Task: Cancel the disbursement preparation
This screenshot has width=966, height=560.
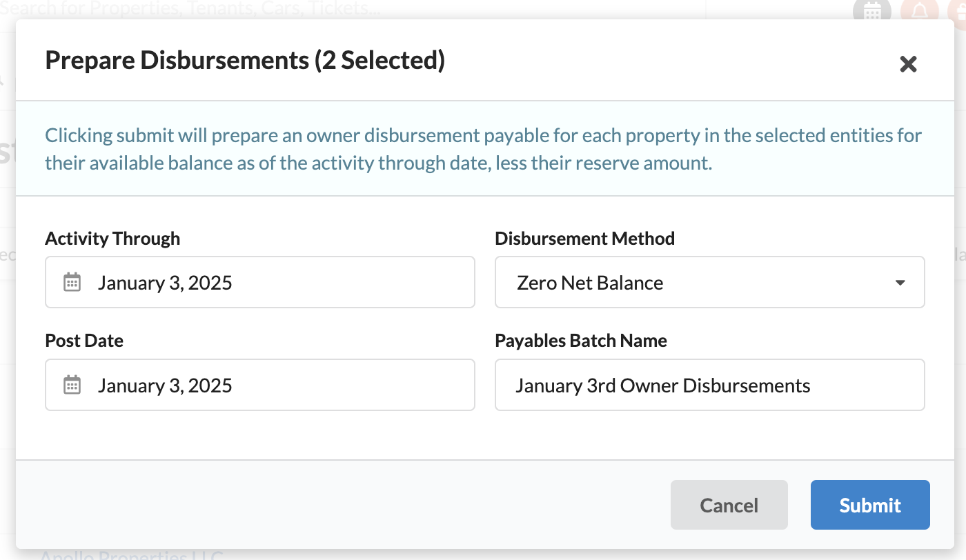Action: [729, 505]
